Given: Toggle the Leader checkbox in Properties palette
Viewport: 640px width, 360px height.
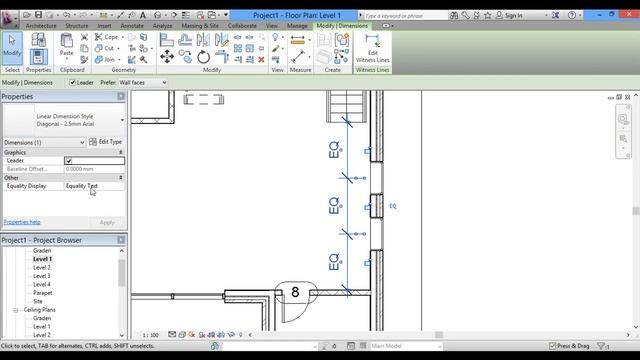Looking at the screenshot, I should pyautogui.click(x=68, y=161).
